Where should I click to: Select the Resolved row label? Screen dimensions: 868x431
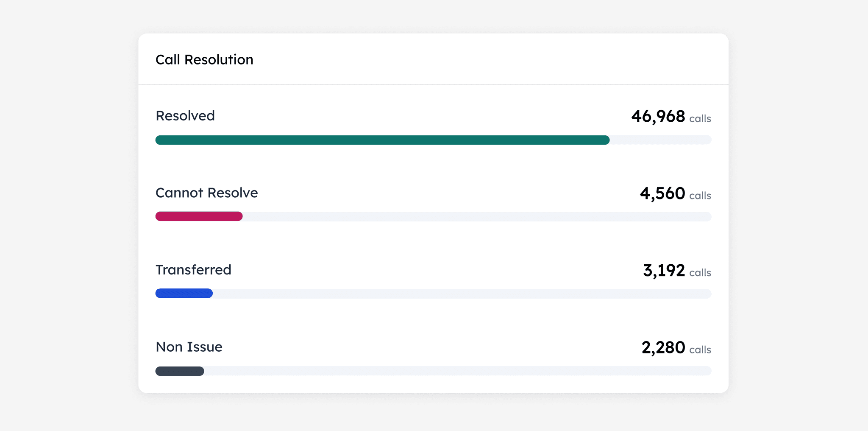pos(185,116)
